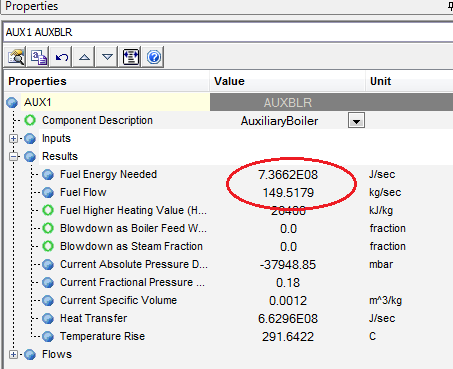Click the C unit for Temperature Rise
Image resolution: width=453 pixels, height=369 pixels.
[x=372, y=336]
